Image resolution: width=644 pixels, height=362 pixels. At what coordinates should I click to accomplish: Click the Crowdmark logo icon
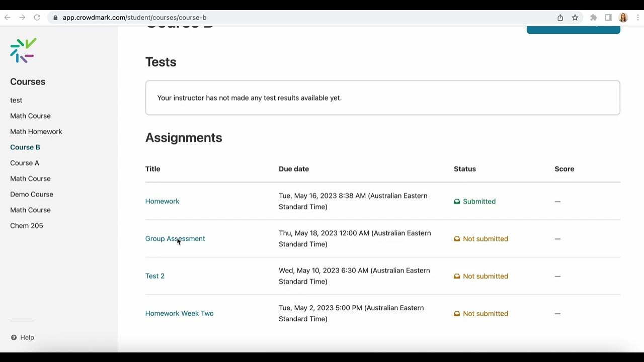(x=23, y=50)
